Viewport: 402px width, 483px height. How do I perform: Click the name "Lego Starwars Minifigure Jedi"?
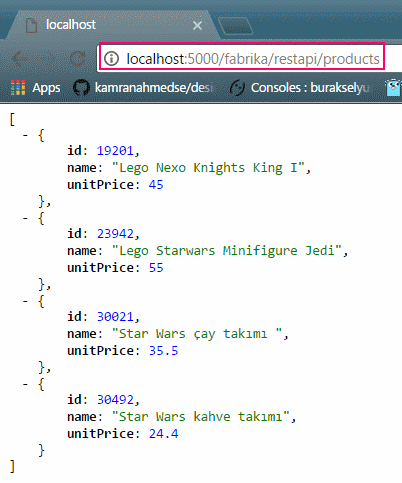(227, 251)
